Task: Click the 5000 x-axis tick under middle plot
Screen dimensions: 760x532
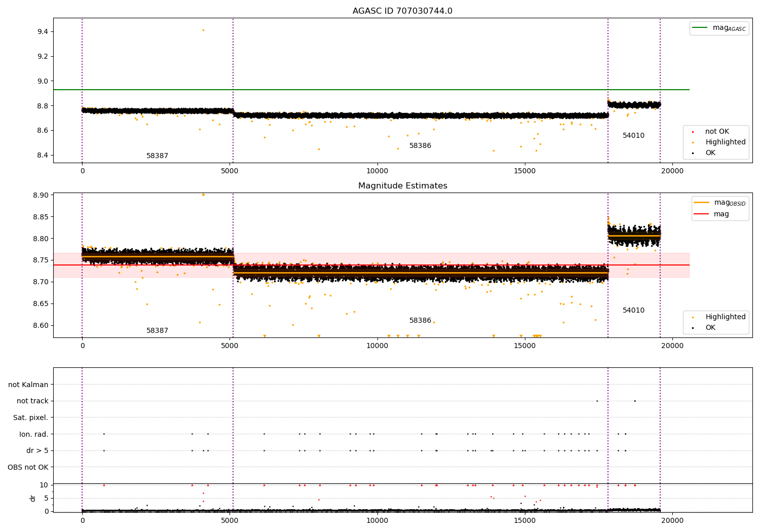Action: [x=230, y=346]
